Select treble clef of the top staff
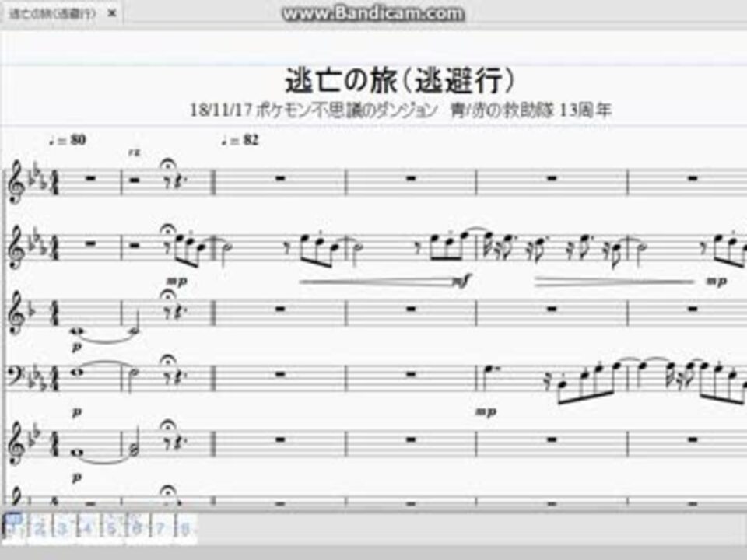 pyautogui.click(x=18, y=181)
